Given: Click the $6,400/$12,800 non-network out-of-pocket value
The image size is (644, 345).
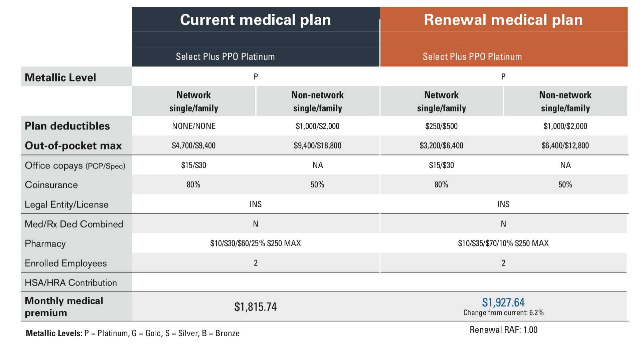Looking at the screenshot, I should pyautogui.click(x=565, y=145).
